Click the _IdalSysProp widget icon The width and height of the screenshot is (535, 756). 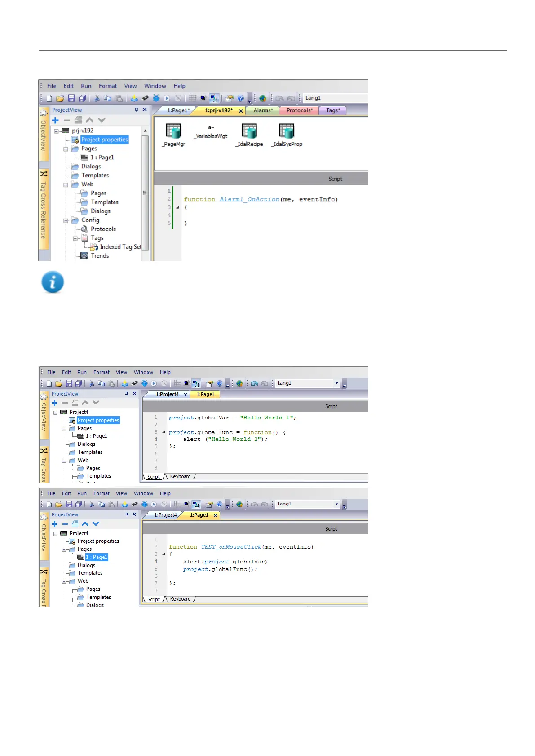point(287,131)
